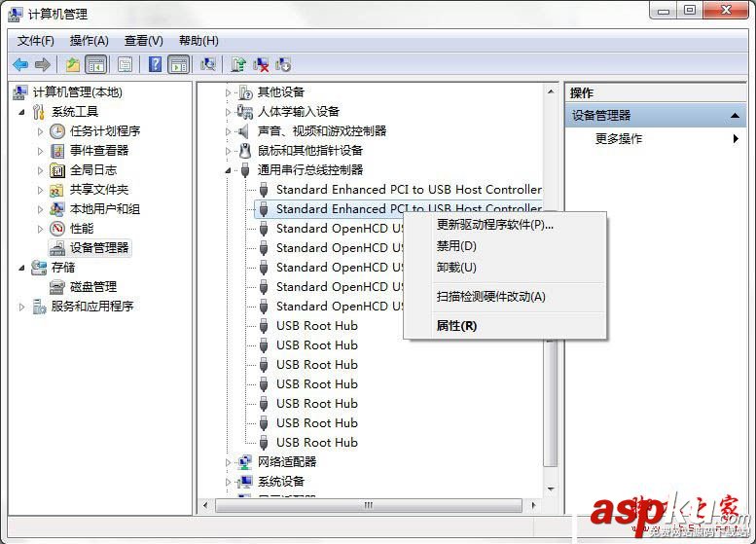Choose 更新驱动程序软件(P)... from context menu

pos(505,225)
